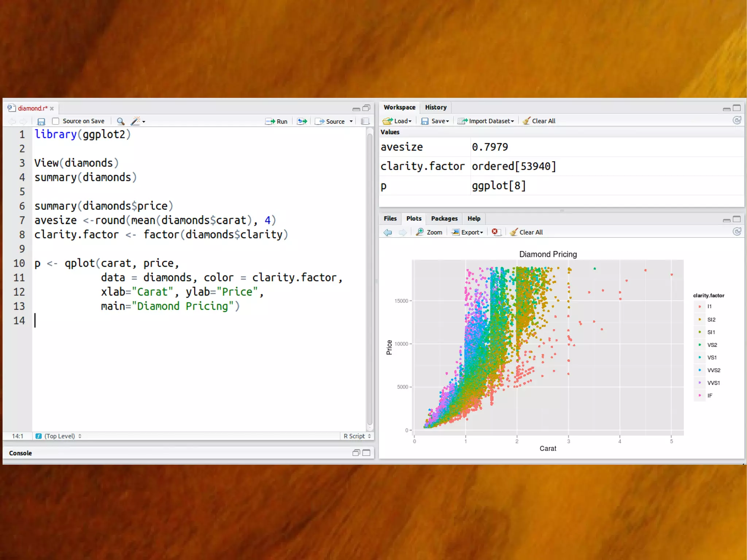Go to the previous plot arrow
Viewport: 747px width, 560px height.
click(388, 232)
